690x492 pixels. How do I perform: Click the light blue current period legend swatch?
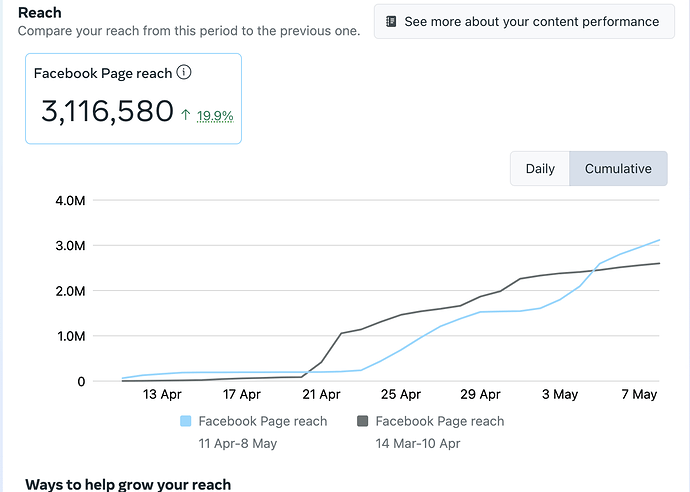(186, 422)
